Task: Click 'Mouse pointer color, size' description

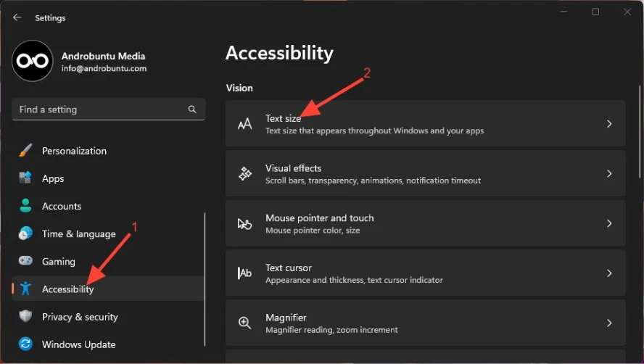Action: 313,231
